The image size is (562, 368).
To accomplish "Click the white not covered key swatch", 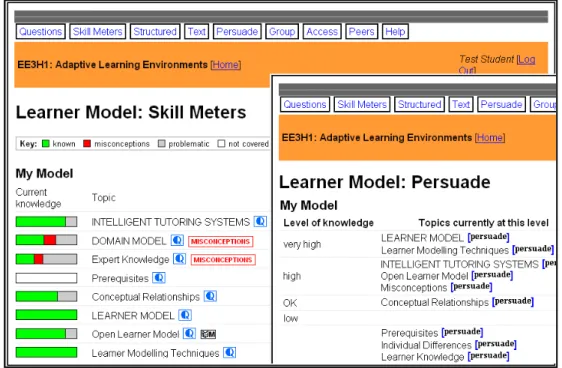I will pyautogui.click(x=221, y=144).
